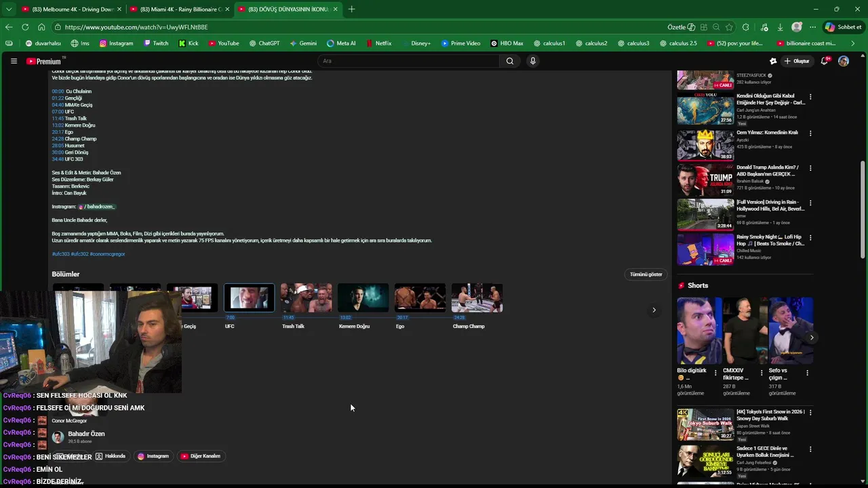The height and width of the screenshot is (488, 868).
Task: Open new browser tab with plus icon
Action: (351, 9)
